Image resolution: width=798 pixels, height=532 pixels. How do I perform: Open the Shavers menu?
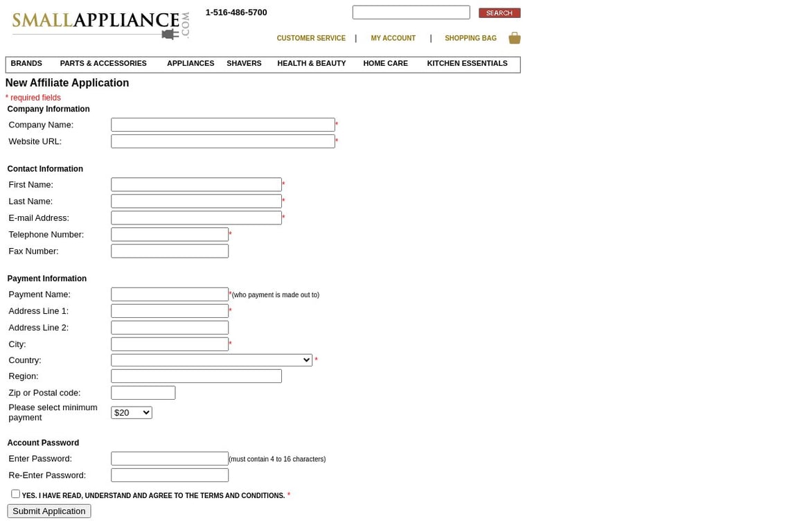click(x=244, y=63)
